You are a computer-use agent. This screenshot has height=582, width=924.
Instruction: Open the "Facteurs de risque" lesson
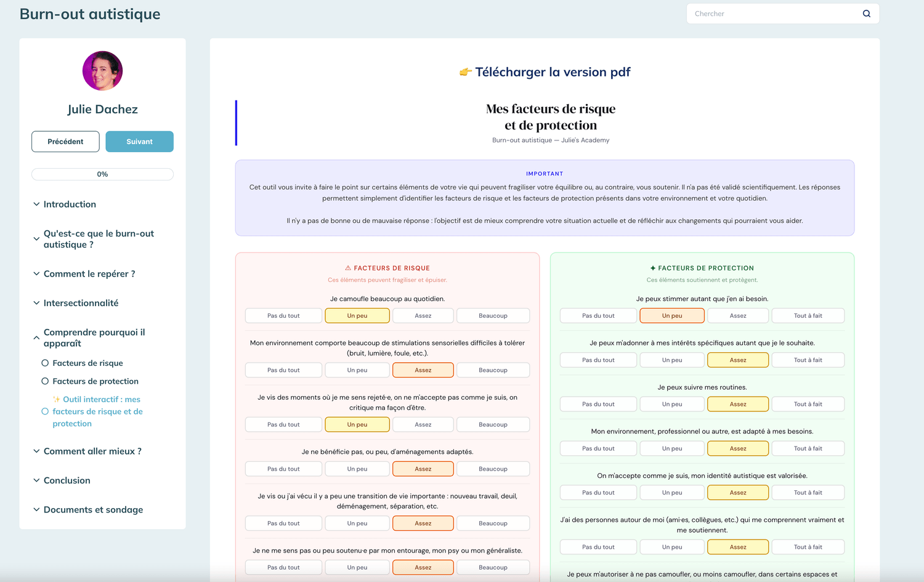click(x=87, y=363)
